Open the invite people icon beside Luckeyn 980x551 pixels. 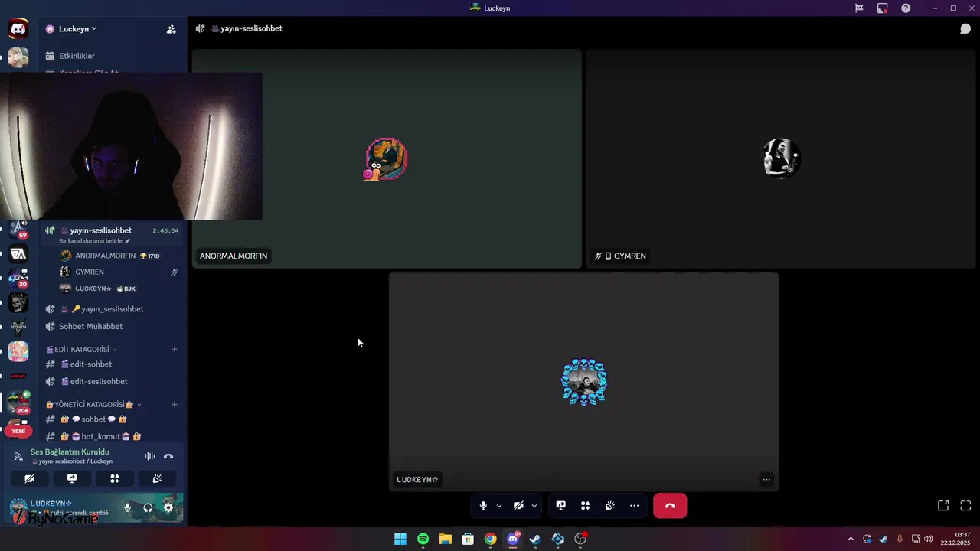171,29
